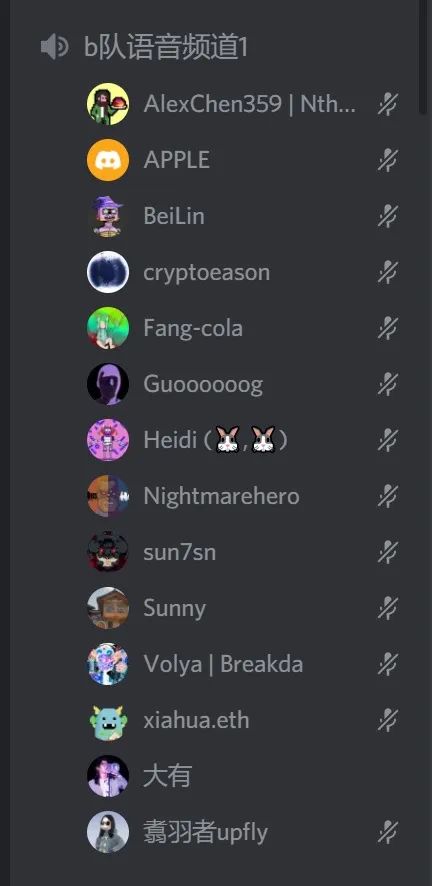Click the channel list scrollbar thumb
The width and height of the screenshot is (432, 886).
[424, 57]
